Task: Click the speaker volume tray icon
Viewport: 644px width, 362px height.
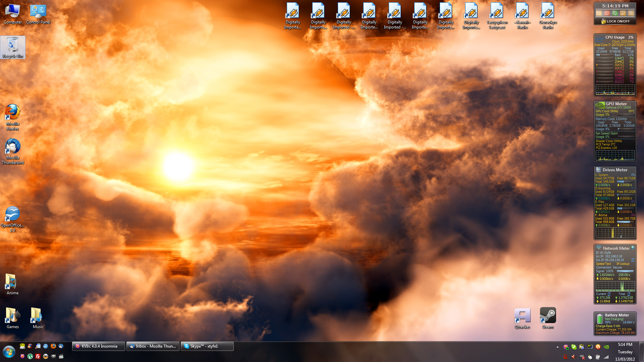Action: (573, 357)
